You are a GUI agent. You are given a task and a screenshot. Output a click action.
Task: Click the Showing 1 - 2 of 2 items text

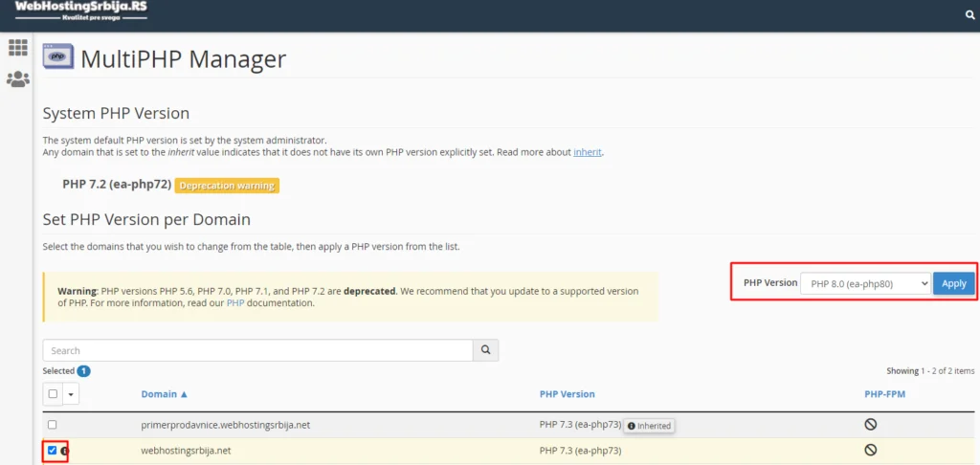pyautogui.click(x=930, y=371)
